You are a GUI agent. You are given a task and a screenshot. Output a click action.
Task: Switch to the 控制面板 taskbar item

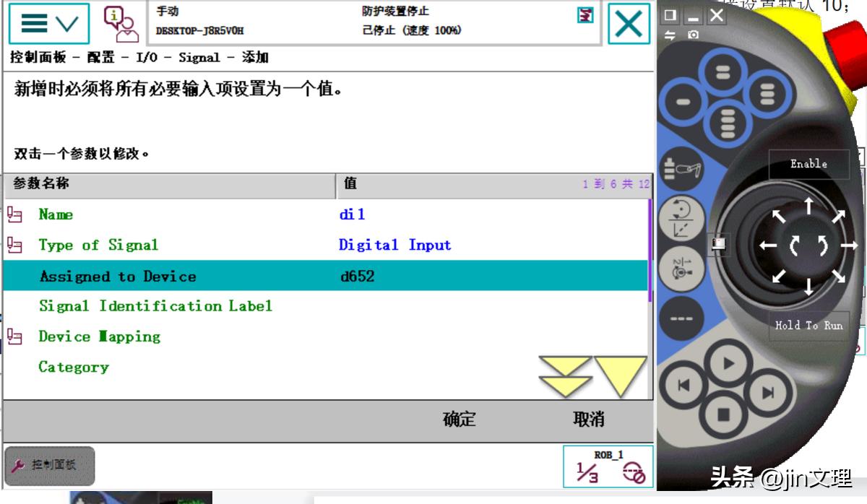pos(48,466)
